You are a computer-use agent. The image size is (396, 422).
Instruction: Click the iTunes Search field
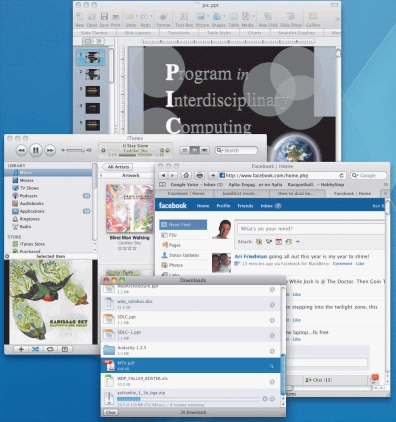(236, 150)
